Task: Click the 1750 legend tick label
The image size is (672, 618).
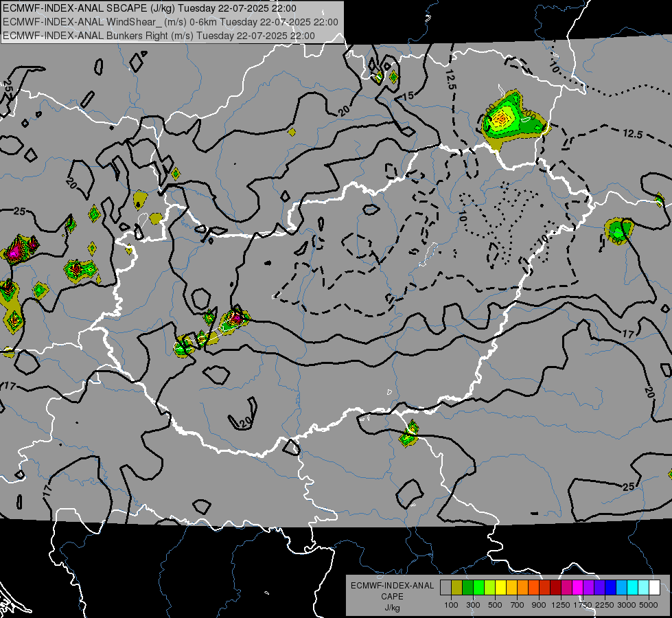Action: 583,605
